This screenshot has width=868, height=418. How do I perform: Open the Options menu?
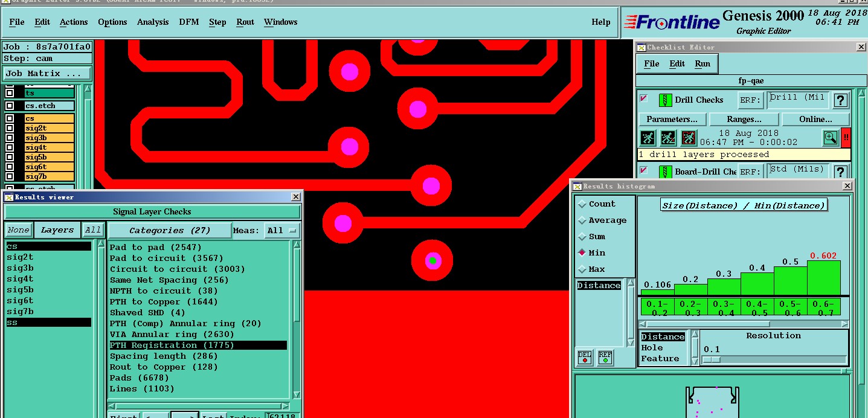click(x=112, y=22)
